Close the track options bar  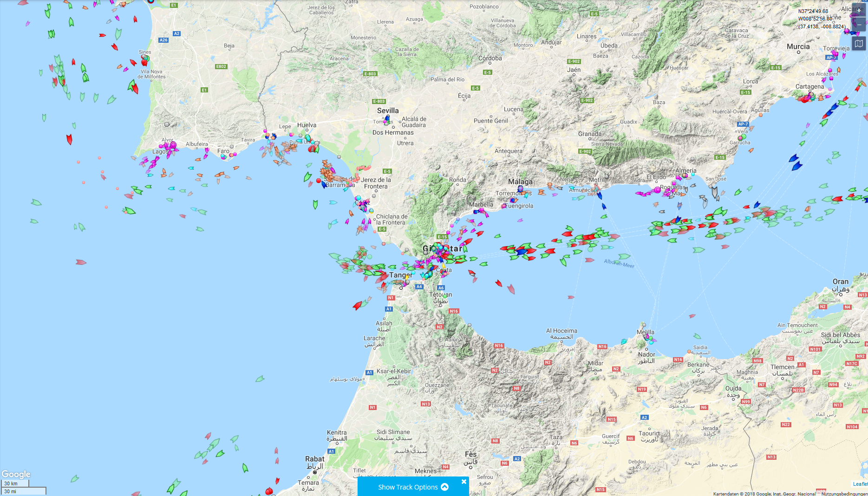pyautogui.click(x=463, y=482)
